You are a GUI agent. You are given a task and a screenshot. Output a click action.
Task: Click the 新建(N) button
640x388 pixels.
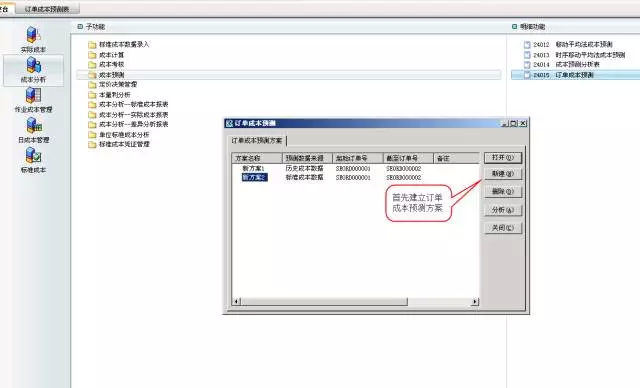[503, 174]
